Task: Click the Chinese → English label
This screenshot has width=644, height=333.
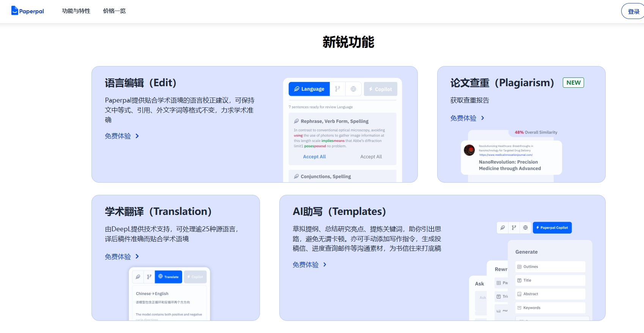Action: click(x=152, y=294)
